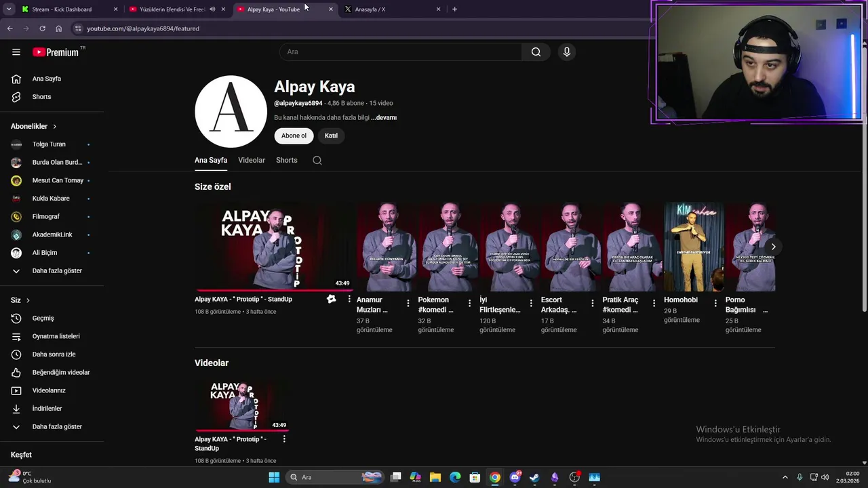Open AkademikLink subscription channel
Viewport: 868px width, 488px height.
[x=52, y=235]
